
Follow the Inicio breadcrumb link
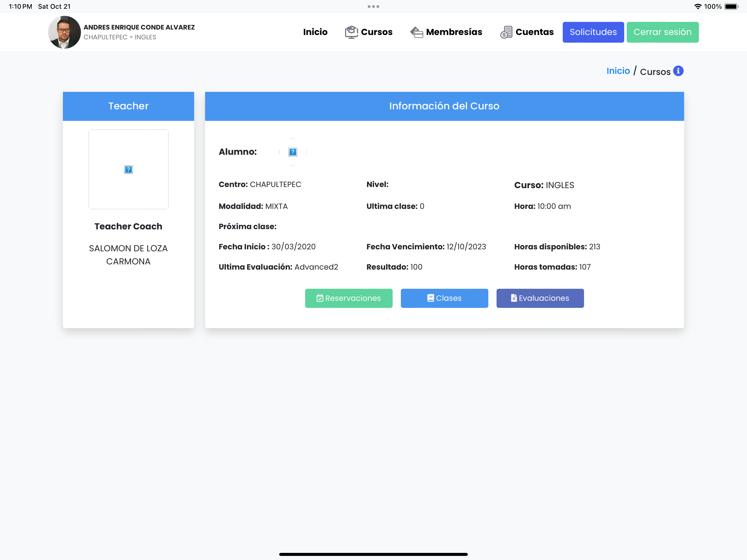point(618,71)
